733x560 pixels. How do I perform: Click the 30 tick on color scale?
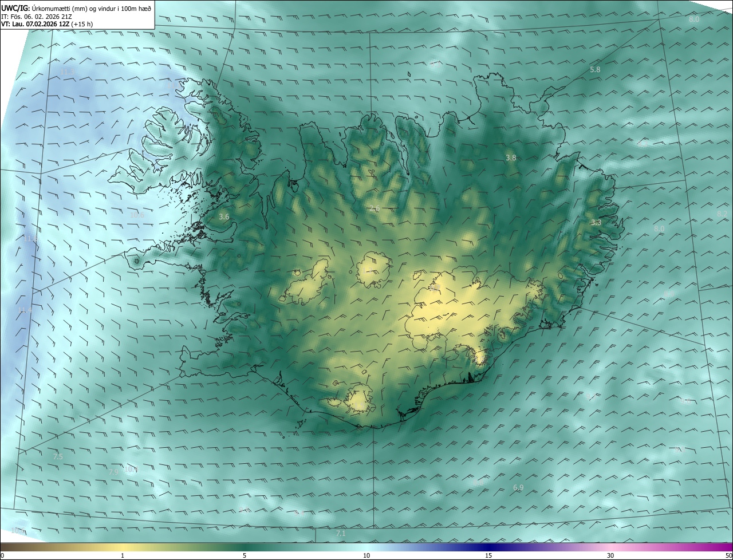tap(610, 555)
